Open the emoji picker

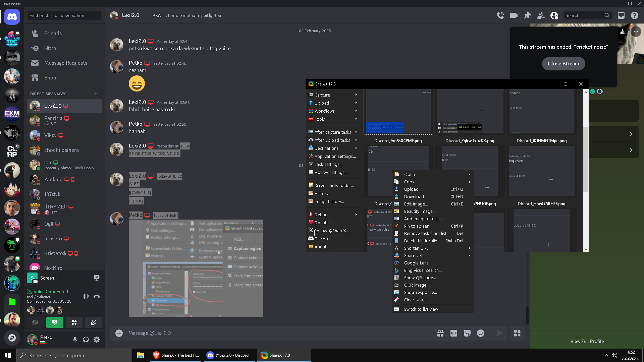click(481, 333)
